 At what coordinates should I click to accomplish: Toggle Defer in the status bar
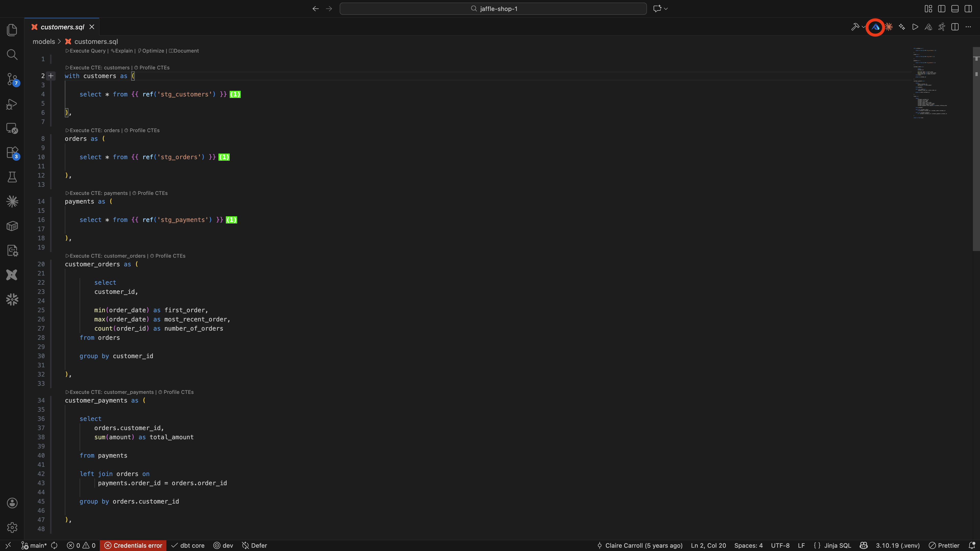click(x=254, y=545)
